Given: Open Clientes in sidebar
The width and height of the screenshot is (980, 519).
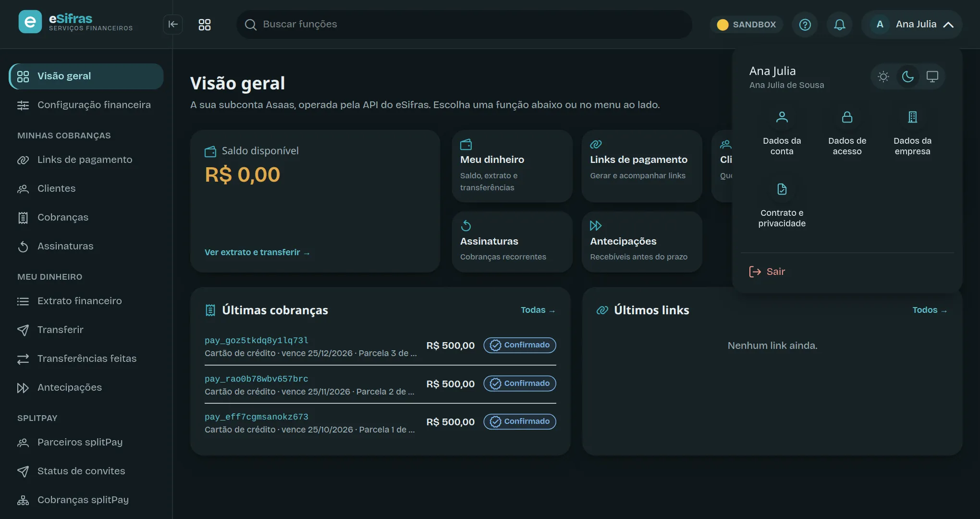Looking at the screenshot, I should [x=86, y=188].
